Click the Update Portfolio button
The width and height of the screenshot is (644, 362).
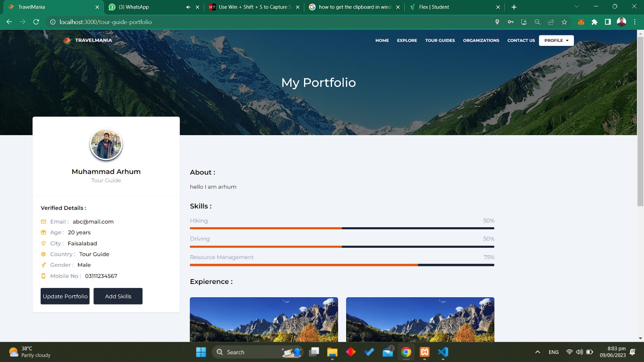pos(65,296)
